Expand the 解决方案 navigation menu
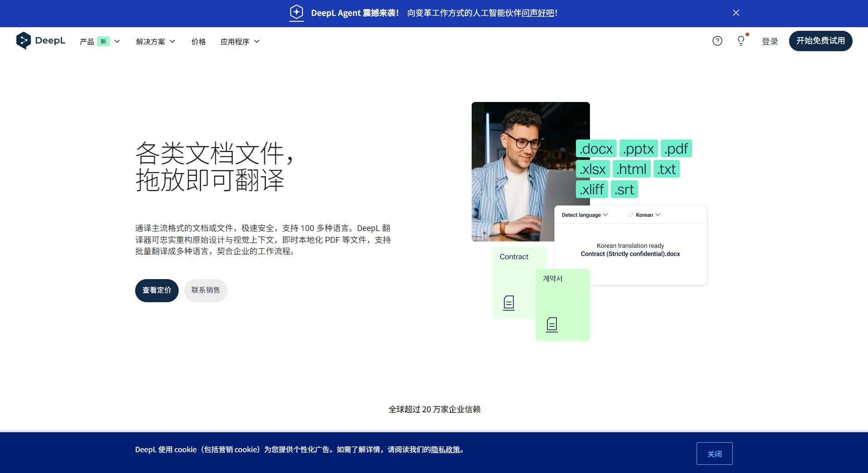This screenshot has width=868, height=473. click(x=155, y=41)
